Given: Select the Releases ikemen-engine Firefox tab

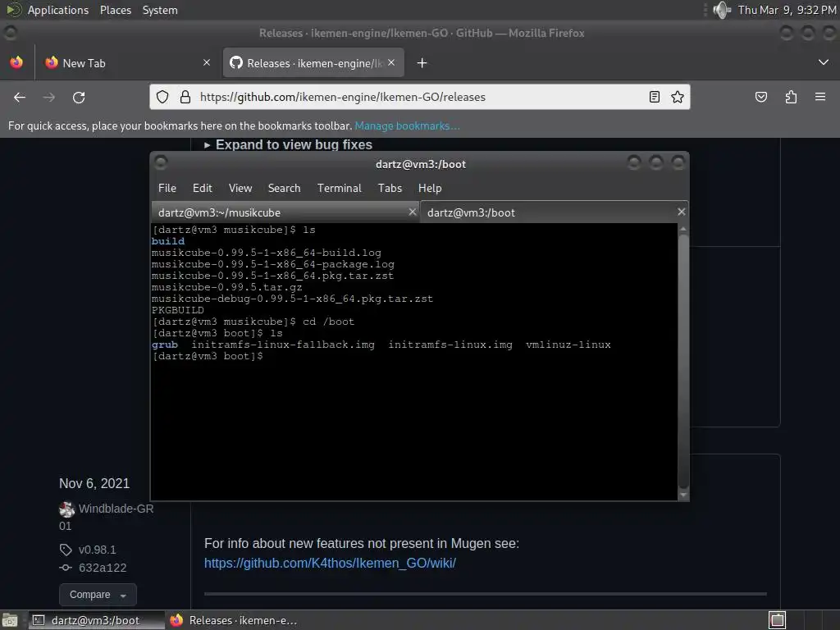Looking at the screenshot, I should 313,62.
